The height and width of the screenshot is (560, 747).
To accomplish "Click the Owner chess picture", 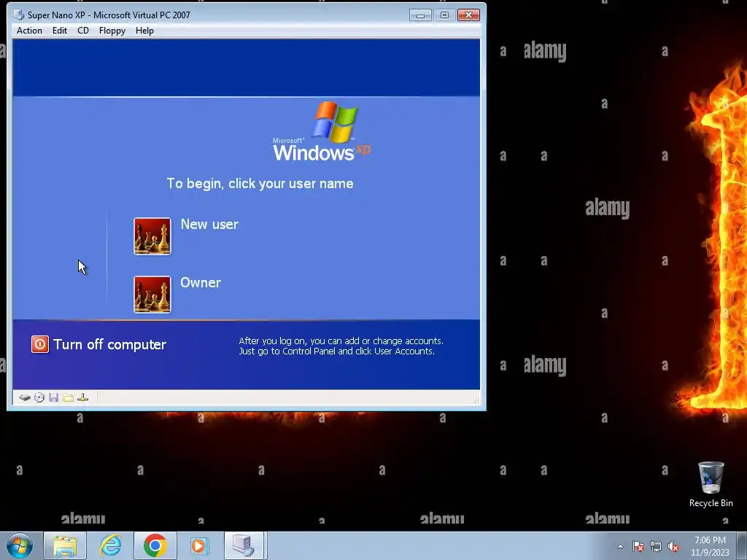I will tap(152, 295).
